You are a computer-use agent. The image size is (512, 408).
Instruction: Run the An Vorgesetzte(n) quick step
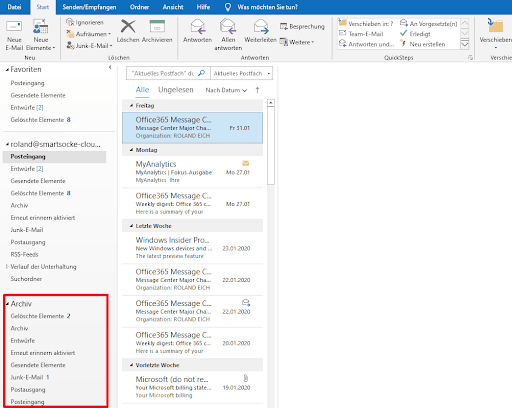(x=429, y=23)
